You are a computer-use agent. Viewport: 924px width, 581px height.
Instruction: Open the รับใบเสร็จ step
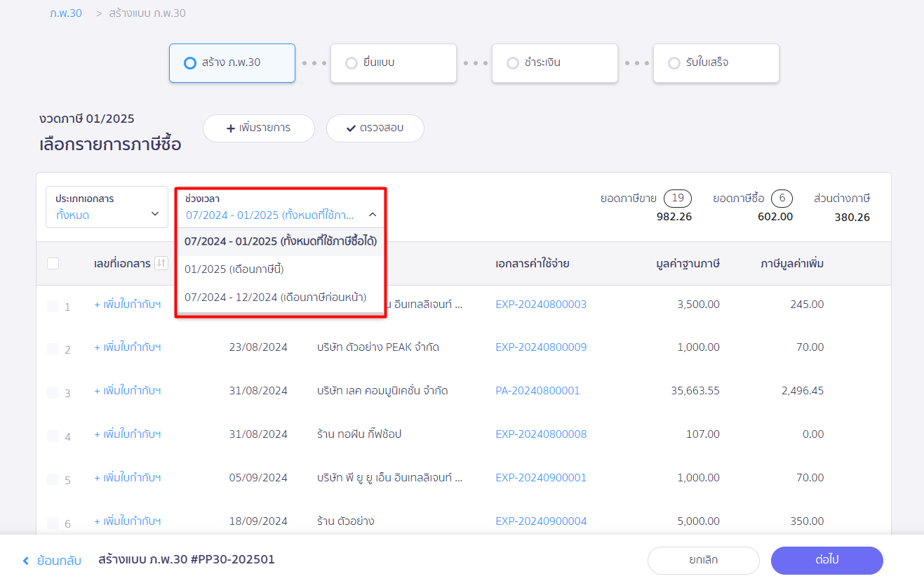(716, 63)
